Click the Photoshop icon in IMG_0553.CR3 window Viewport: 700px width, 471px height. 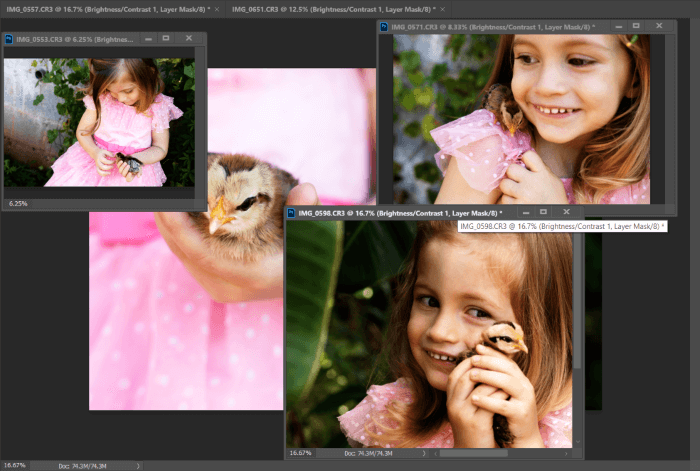10,38
